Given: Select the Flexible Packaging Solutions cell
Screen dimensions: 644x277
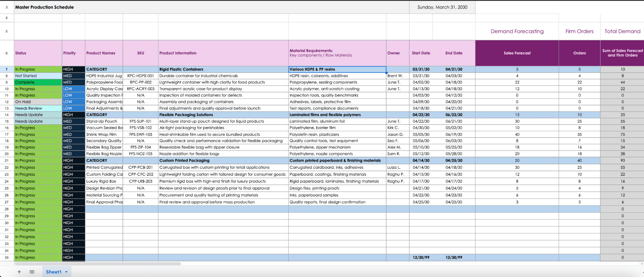Looking at the screenshot, I should click(223, 115).
